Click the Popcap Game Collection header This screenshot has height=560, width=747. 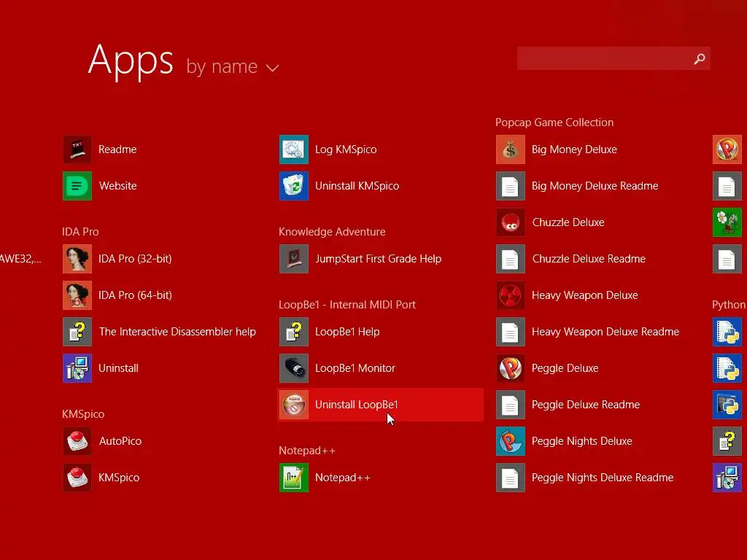(554, 122)
